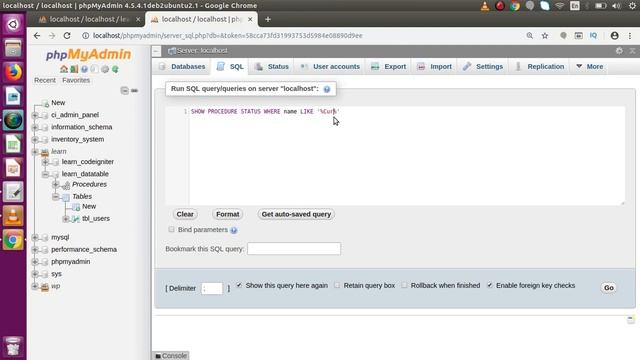Open Chrome profile avatar icon

click(614, 36)
